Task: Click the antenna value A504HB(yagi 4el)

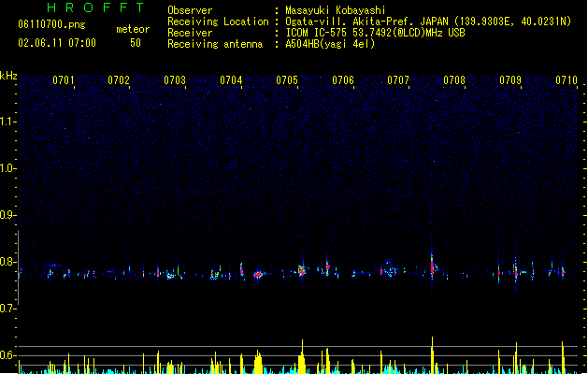Action: pyautogui.click(x=330, y=44)
